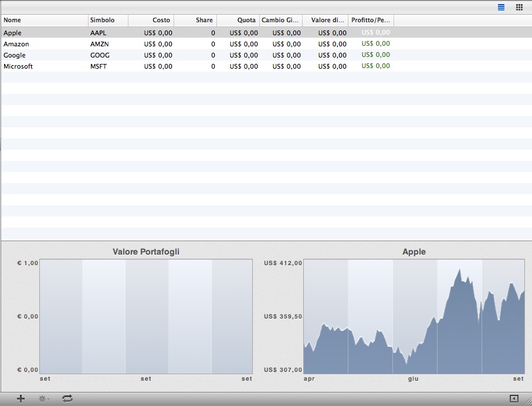Switch to list view icon
The image size is (532, 406).
501,7
